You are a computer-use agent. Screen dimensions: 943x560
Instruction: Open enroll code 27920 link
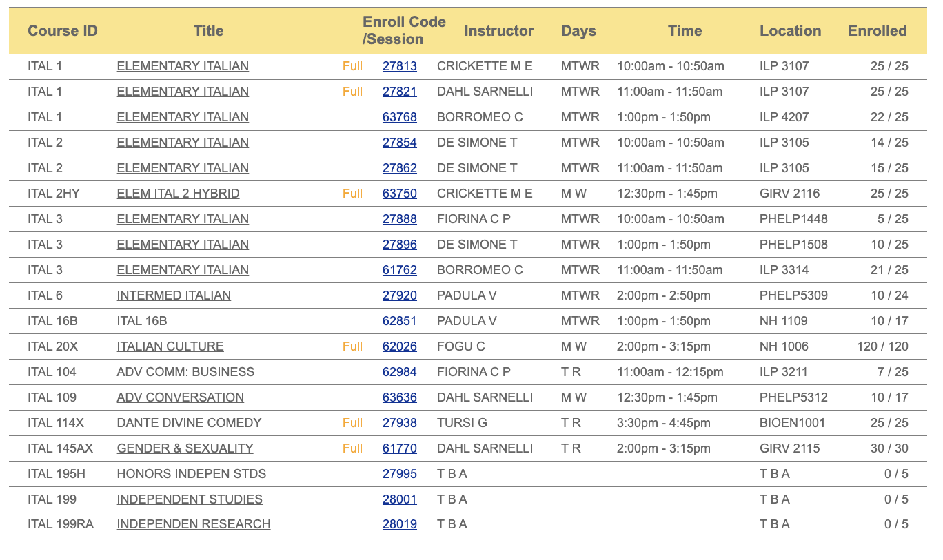(400, 295)
